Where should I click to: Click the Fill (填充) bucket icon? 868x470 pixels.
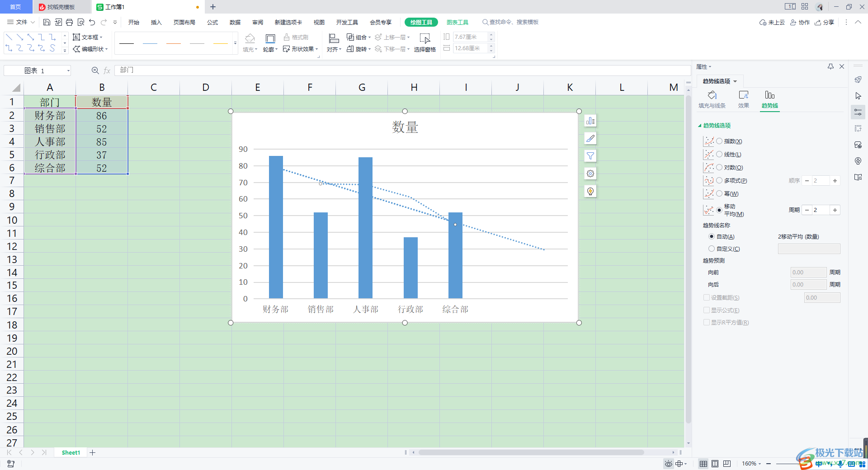pyautogui.click(x=250, y=38)
